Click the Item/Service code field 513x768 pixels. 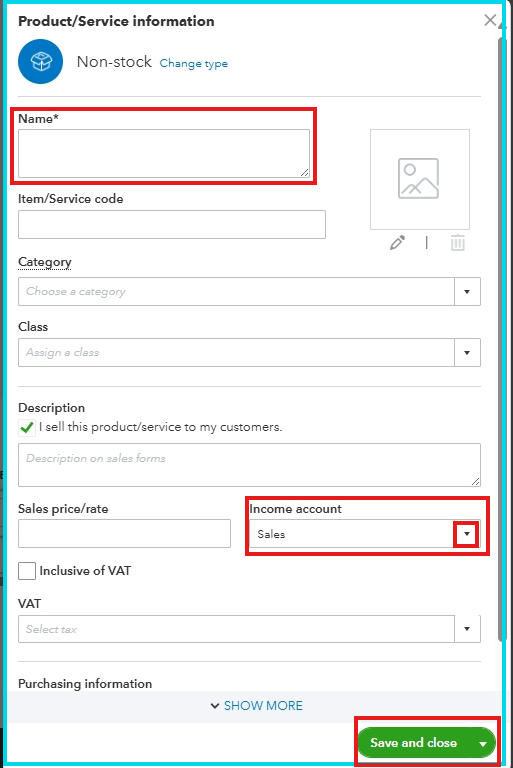coord(172,224)
